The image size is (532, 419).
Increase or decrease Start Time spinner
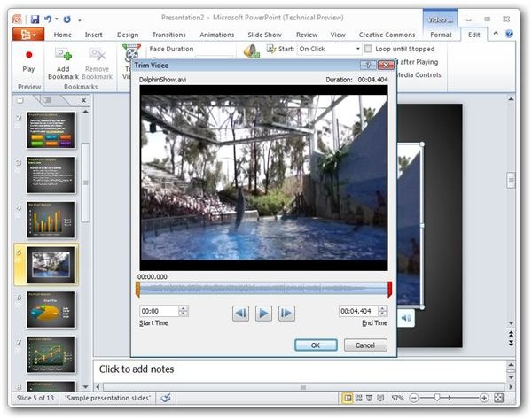184,311
